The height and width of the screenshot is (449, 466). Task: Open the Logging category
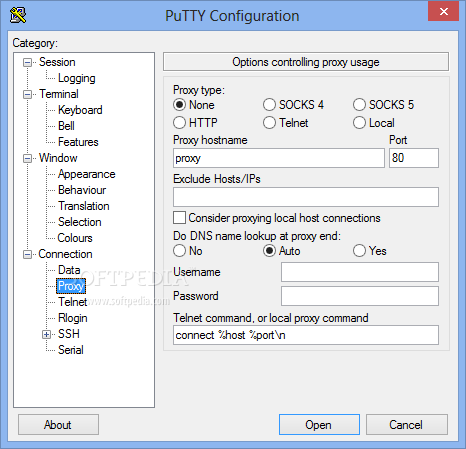(77, 78)
